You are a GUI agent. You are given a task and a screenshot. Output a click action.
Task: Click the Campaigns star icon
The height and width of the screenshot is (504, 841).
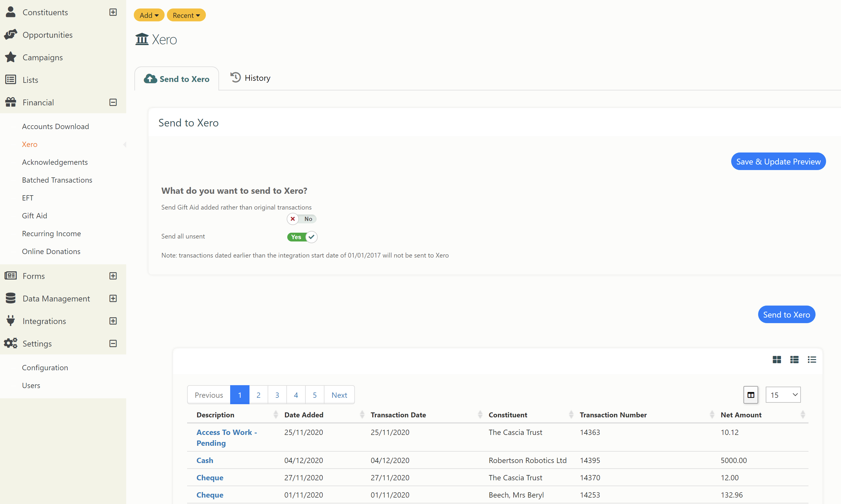(11, 57)
